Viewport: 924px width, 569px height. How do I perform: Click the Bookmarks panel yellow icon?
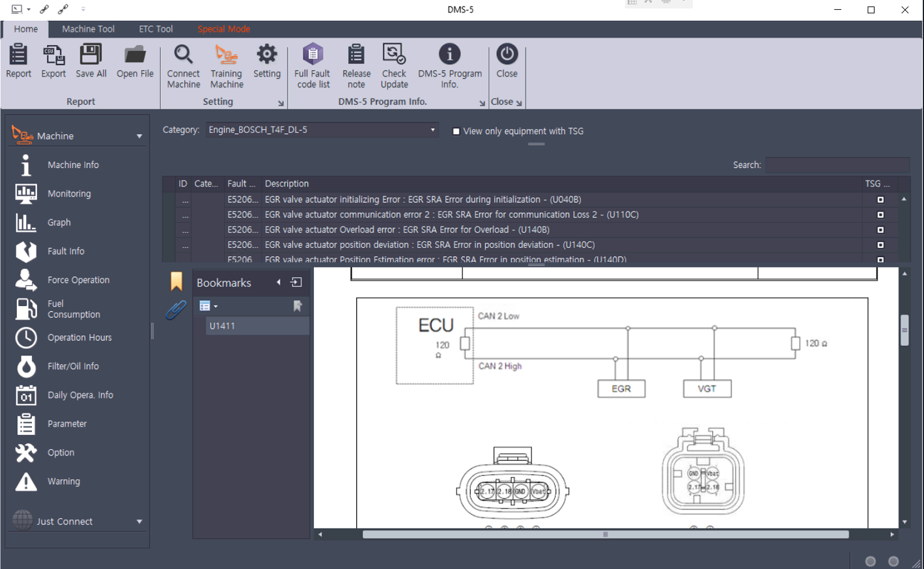[176, 281]
